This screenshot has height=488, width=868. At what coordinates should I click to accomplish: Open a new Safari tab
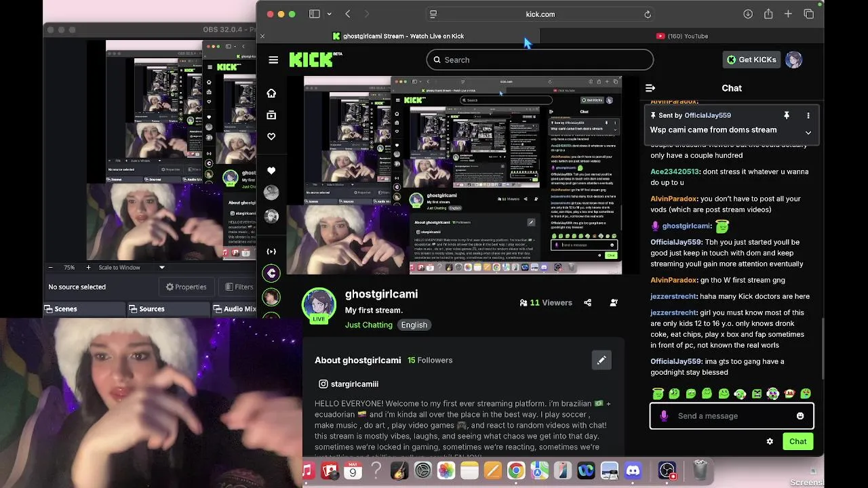788,14
